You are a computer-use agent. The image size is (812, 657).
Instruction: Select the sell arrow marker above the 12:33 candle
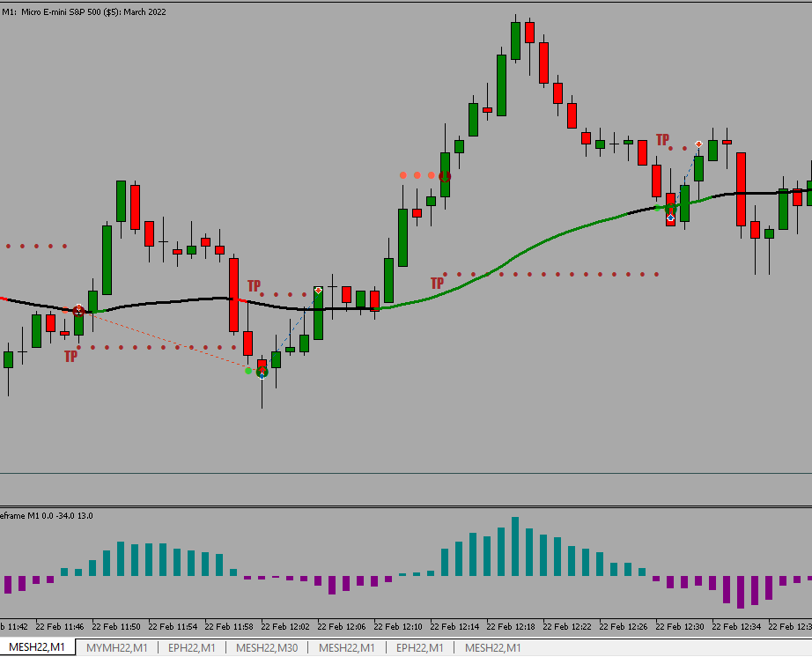point(698,144)
